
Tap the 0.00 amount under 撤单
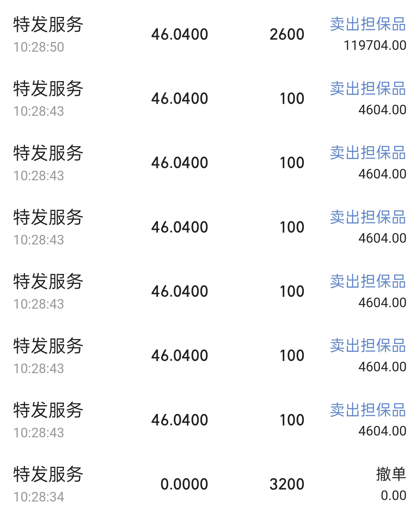[x=393, y=495]
